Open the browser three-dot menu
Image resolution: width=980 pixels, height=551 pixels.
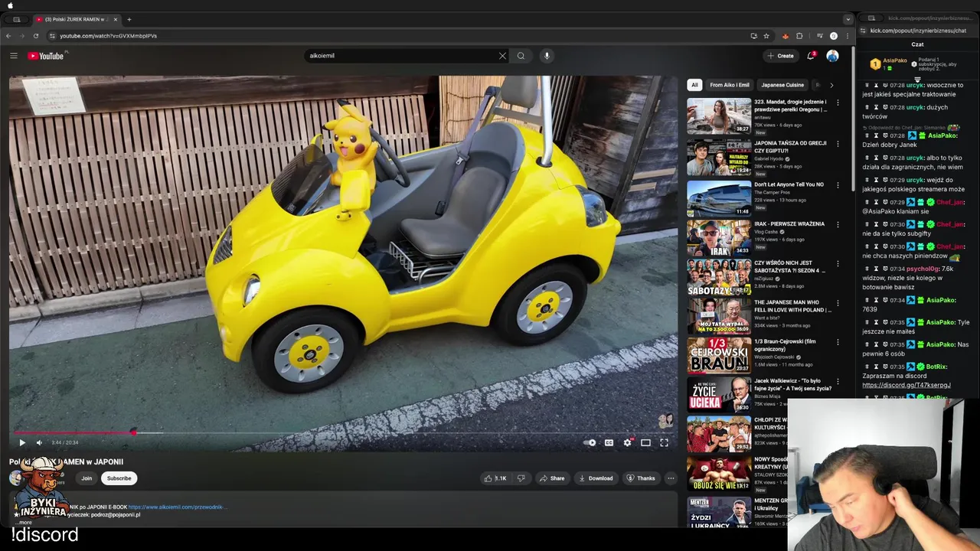[847, 36]
